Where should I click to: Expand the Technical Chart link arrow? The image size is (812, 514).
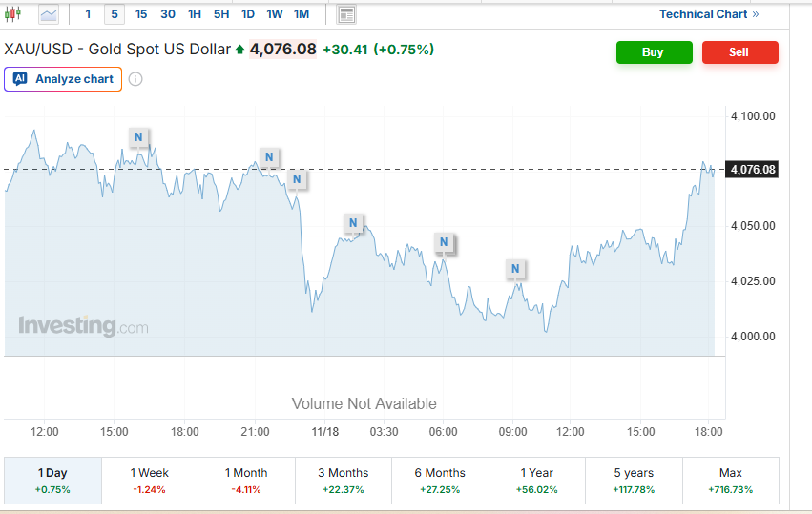[x=756, y=14]
